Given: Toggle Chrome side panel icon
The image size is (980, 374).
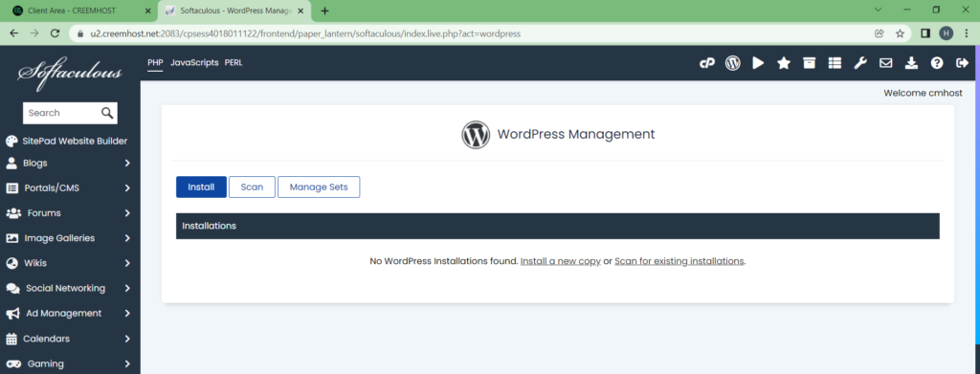Looking at the screenshot, I should [925, 33].
